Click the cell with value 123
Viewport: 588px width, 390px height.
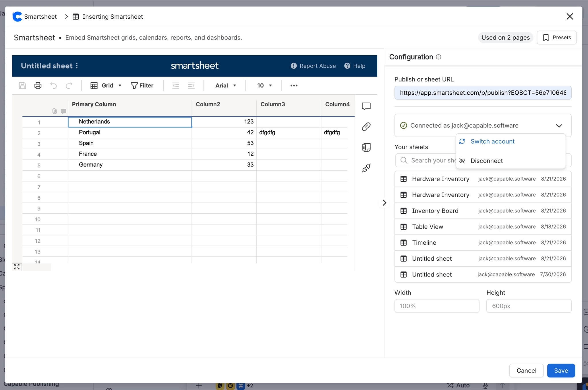point(224,122)
